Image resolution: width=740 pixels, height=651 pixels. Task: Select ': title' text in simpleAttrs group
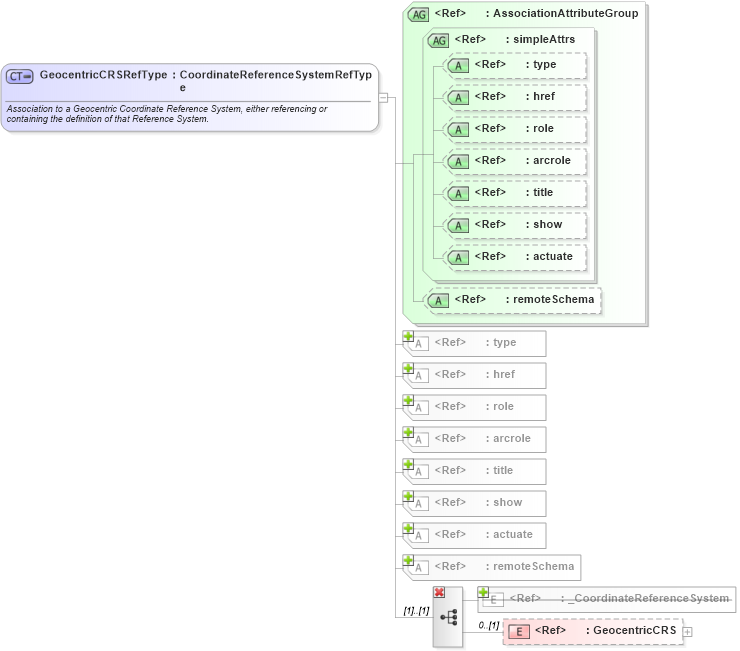point(539,193)
